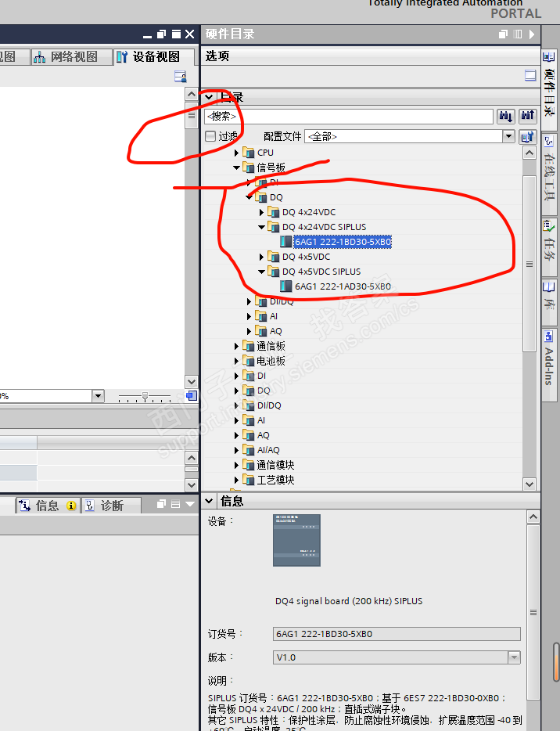560x731 pixels.
Task: Select the 6AG1 222-1AD30-5XB0 item
Action: click(343, 286)
